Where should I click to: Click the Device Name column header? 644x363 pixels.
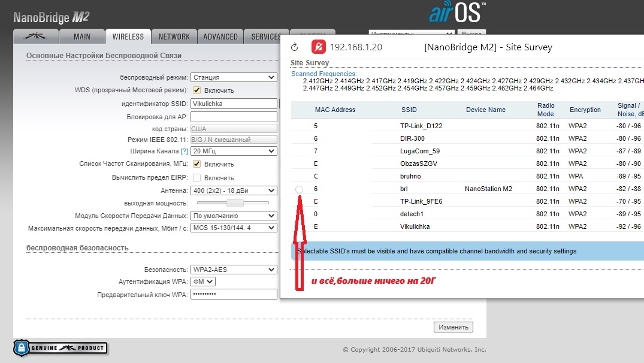(485, 110)
